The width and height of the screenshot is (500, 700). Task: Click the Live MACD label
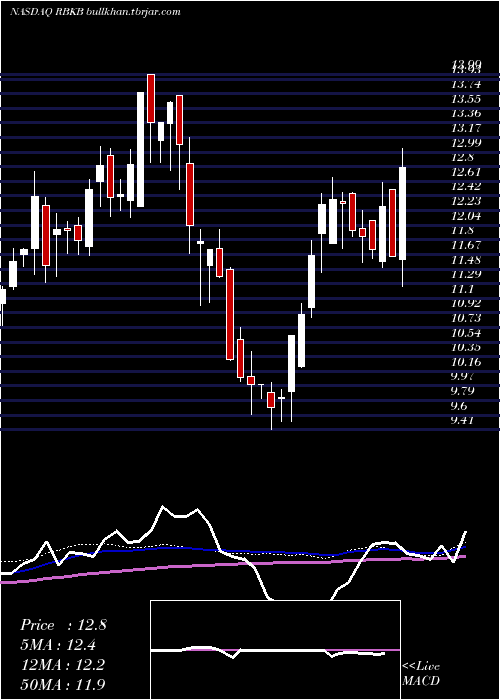point(421,673)
